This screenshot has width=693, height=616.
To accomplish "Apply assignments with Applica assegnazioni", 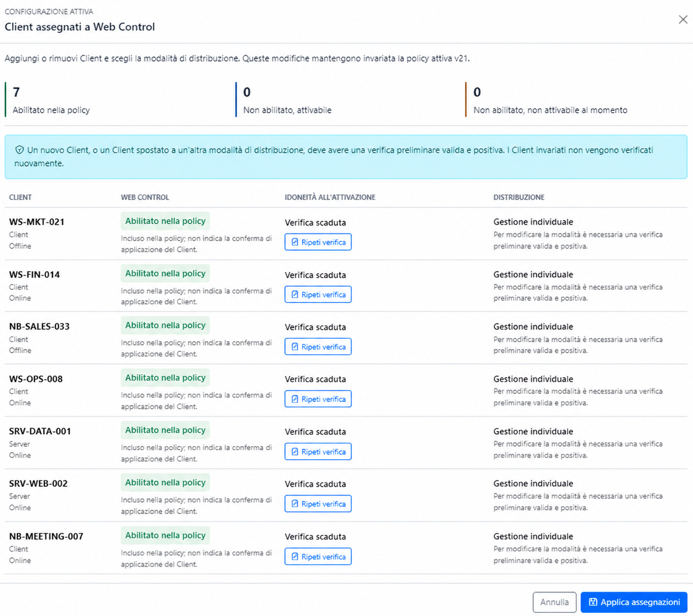I will [634, 602].
